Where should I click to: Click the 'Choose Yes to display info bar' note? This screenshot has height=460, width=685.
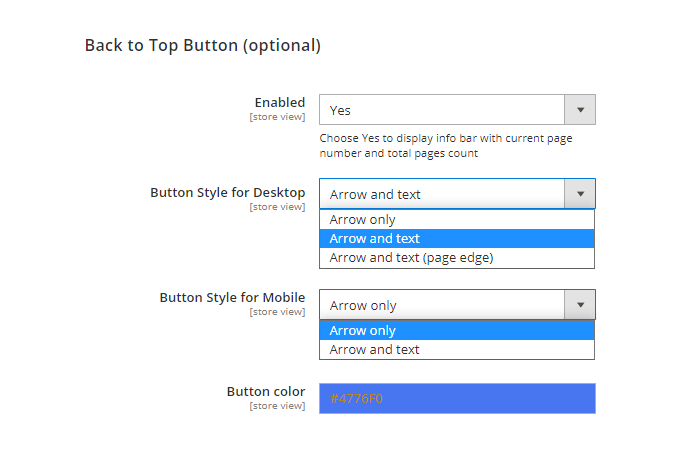pyautogui.click(x=445, y=146)
